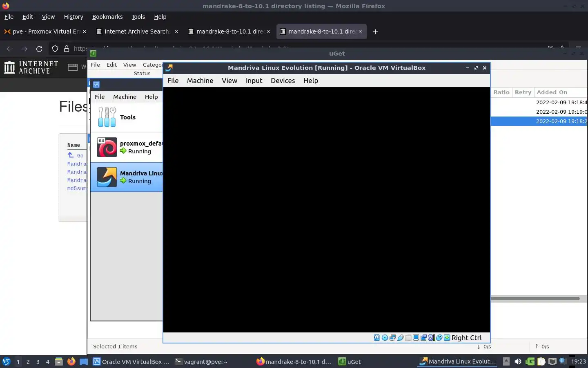588x368 pixels.
Task: Close the Internet Archive Search tab
Action: click(176, 31)
